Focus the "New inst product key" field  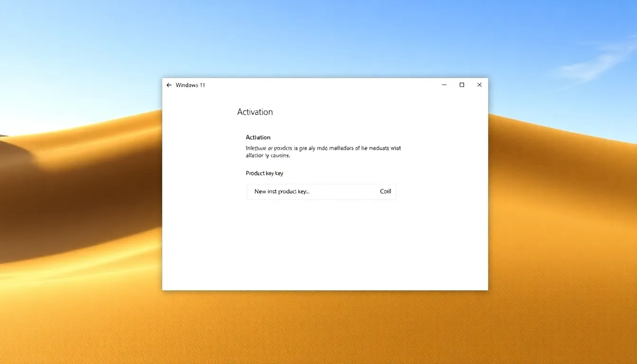[282, 191]
